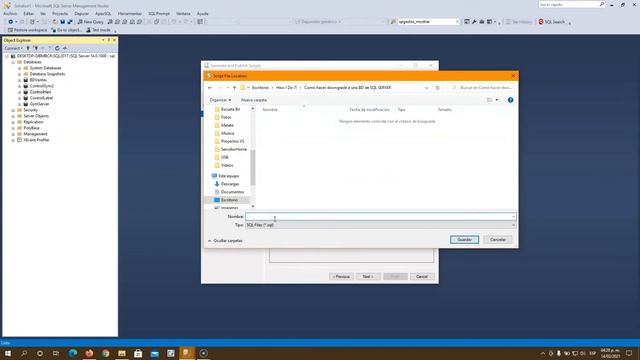Collapse the Databases folder node

pos(13,62)
